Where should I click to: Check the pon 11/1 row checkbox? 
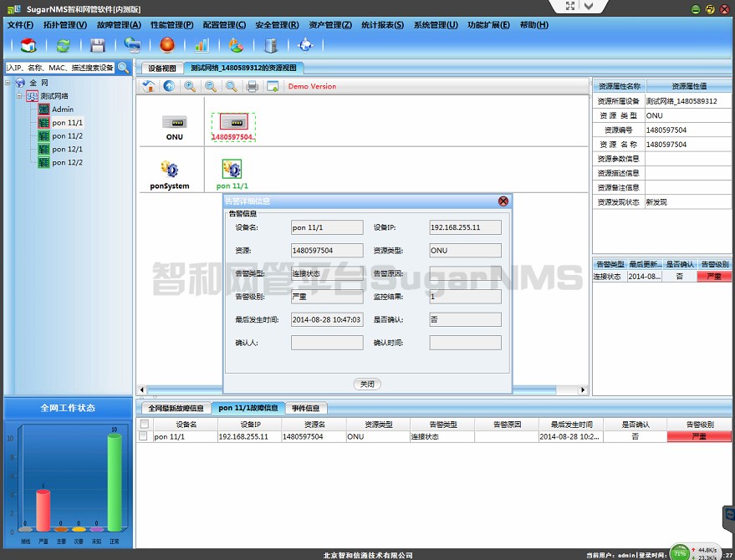pos(144,436)
